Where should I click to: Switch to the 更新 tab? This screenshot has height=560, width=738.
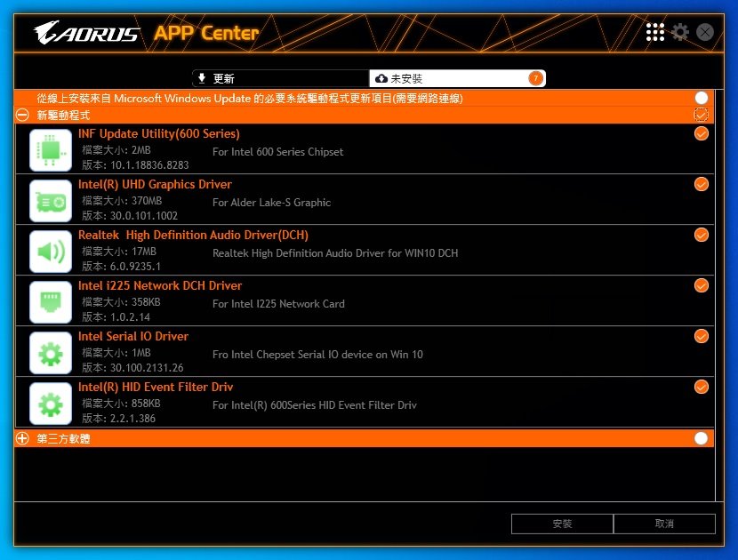click(280, 78)
